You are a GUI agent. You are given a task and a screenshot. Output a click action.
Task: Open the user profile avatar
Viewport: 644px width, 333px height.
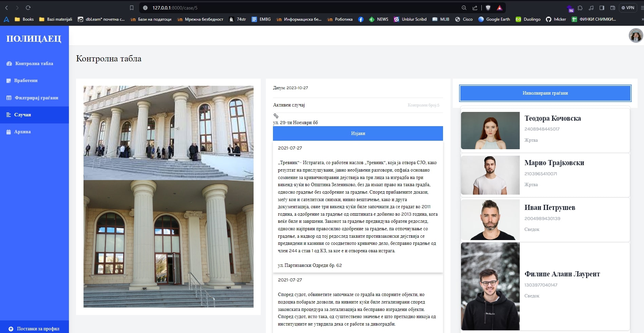coord(636,36)
